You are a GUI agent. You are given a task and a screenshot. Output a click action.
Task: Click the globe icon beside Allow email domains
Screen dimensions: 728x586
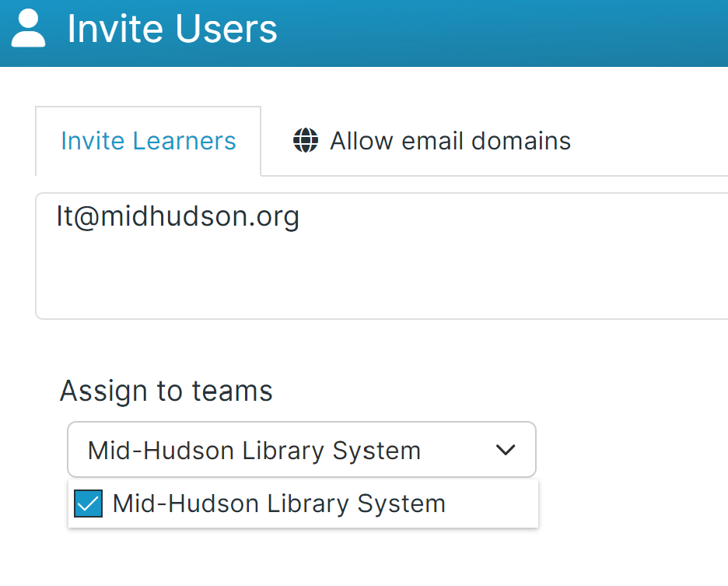coord(306,140)
